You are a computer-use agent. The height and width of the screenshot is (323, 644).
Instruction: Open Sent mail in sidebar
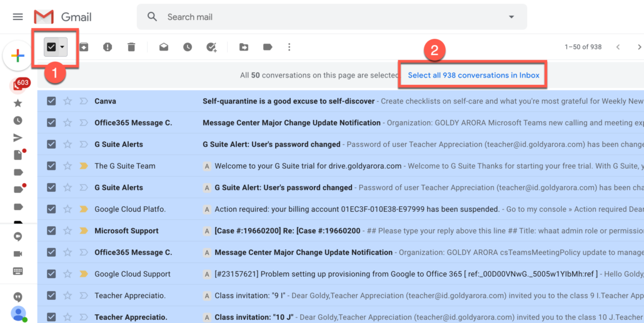(x=18, y=138)
